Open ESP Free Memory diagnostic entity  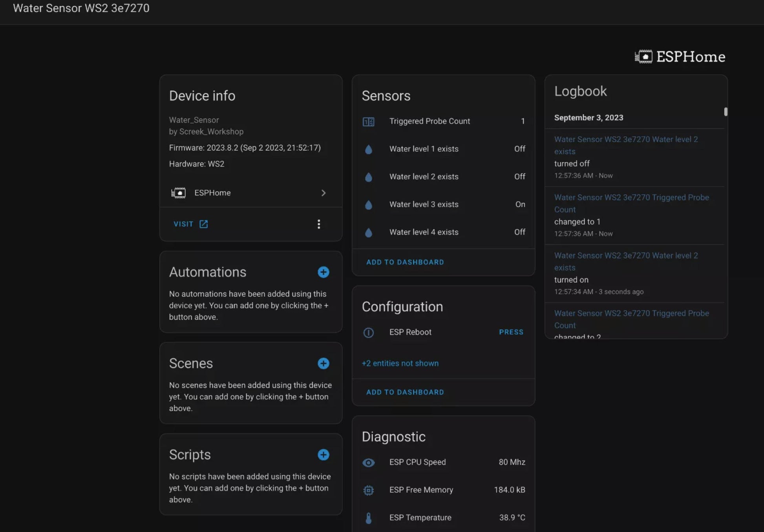pos(444,490)
